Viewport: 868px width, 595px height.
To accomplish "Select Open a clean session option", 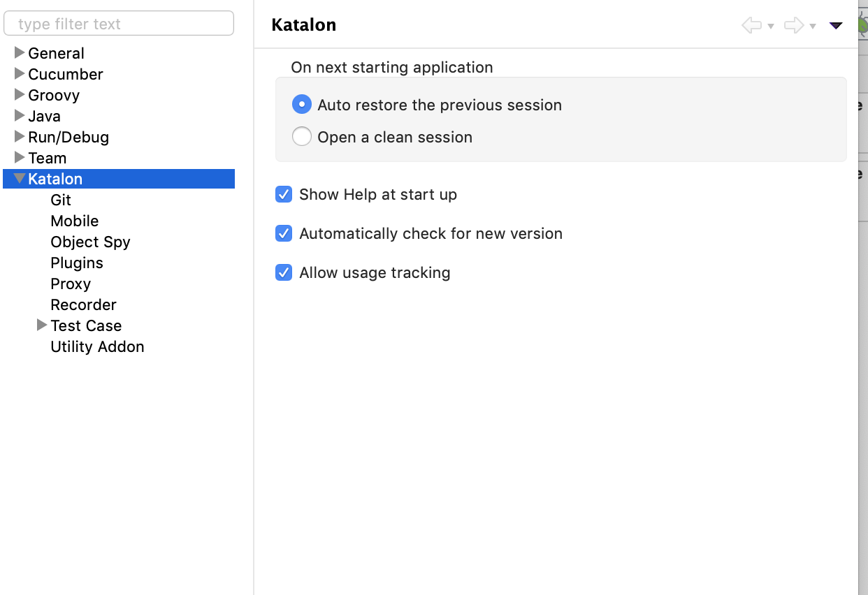I will [x=301, y=137].
